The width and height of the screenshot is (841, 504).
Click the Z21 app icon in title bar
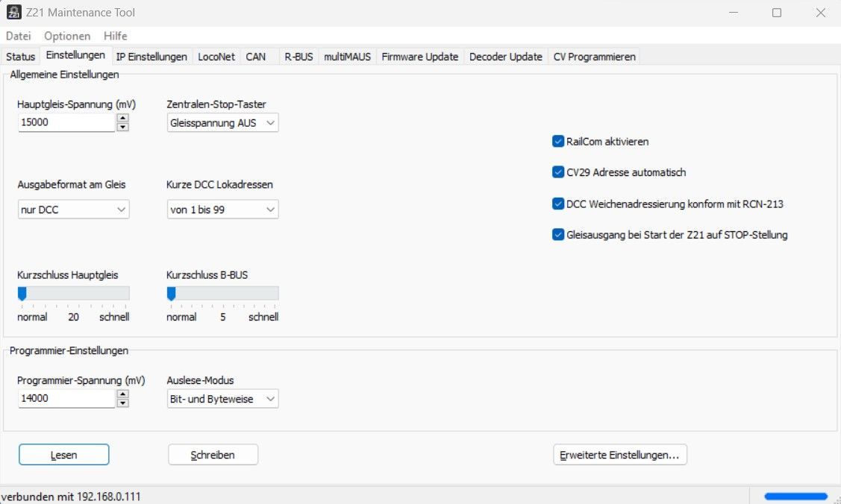pos(14,13)
